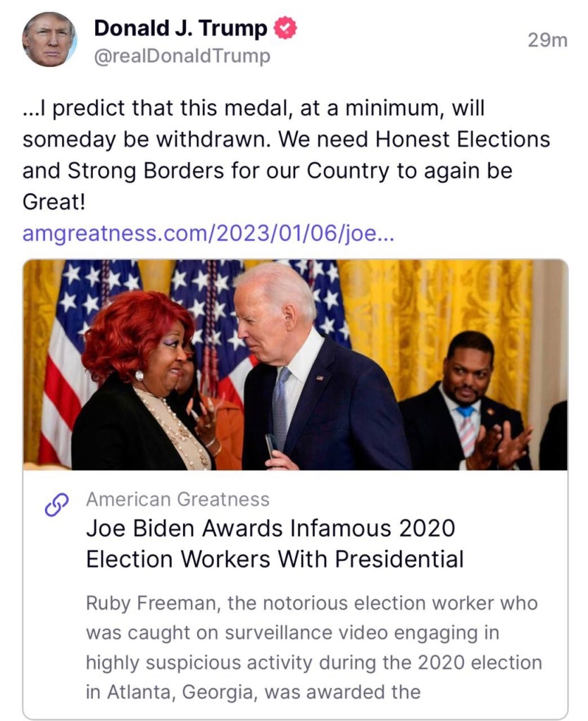Click the 29m post timestamp
The image size is (588, 721).
pyautogui.click(x=547, y=41)
